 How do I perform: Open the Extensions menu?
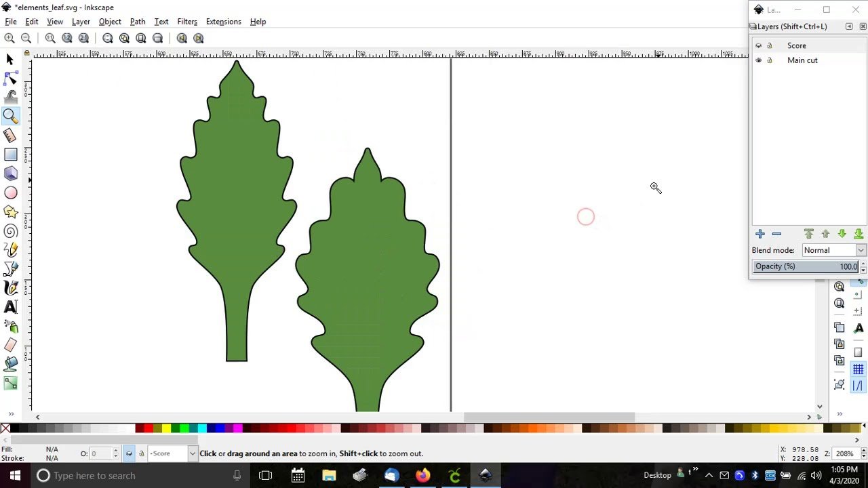click(223, 22)
